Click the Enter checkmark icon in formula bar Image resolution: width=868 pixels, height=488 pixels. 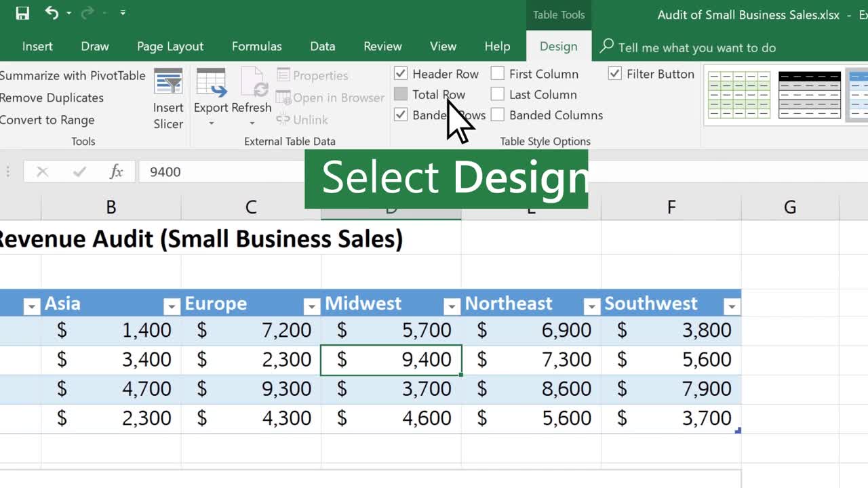79,171
